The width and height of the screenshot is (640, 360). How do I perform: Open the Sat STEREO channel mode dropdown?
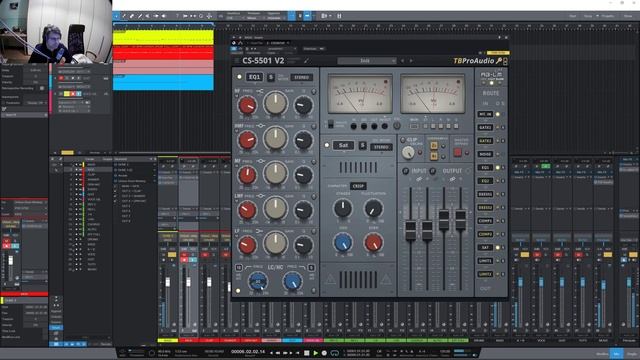(381, 147)
